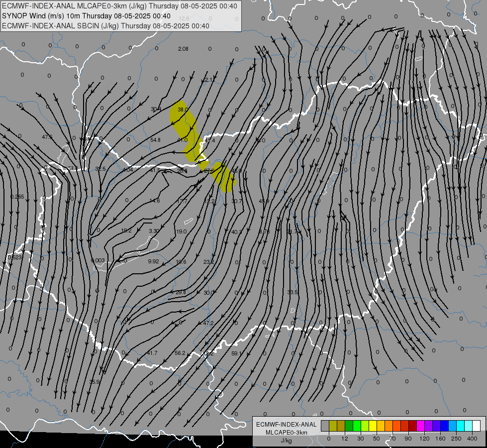Click the pure yellow legend swatch
Image resolution: width=487 pixels, height=448 pixels.
coord(373,426)
